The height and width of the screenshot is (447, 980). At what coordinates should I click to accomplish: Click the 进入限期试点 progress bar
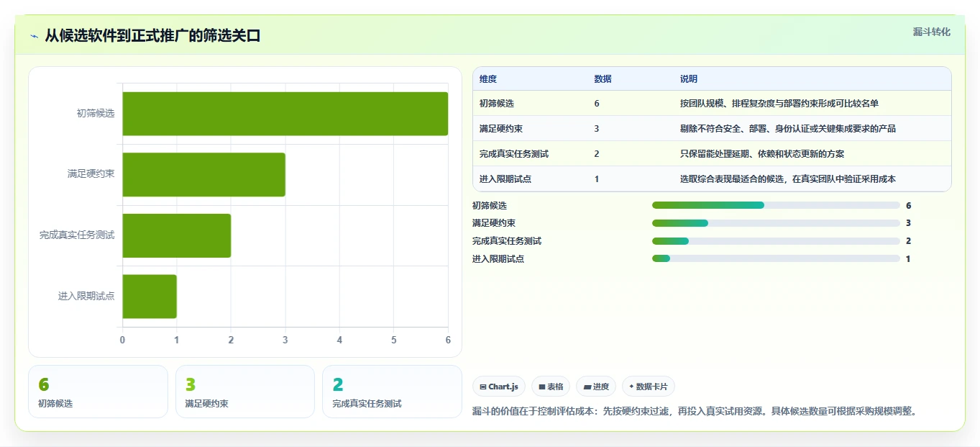click(x=776, y=258)
